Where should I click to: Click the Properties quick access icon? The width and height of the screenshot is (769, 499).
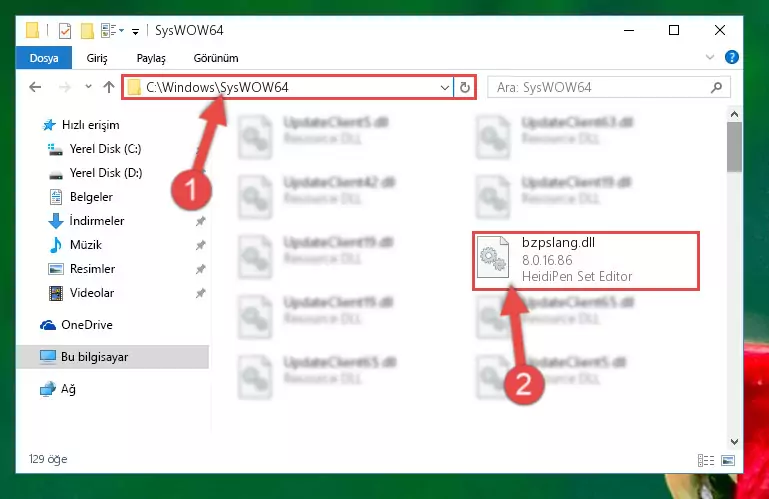(65, 31)
